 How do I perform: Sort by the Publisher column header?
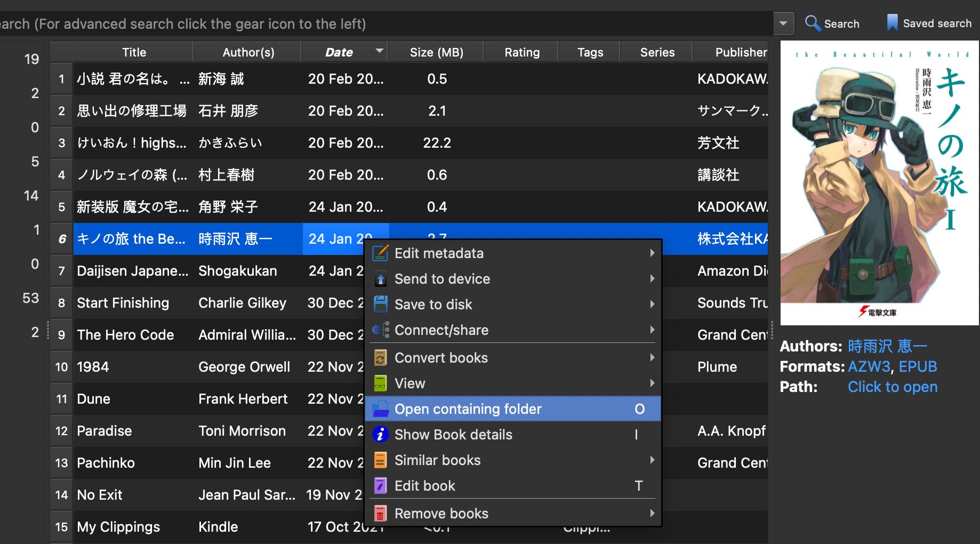[x=730, y=52]
